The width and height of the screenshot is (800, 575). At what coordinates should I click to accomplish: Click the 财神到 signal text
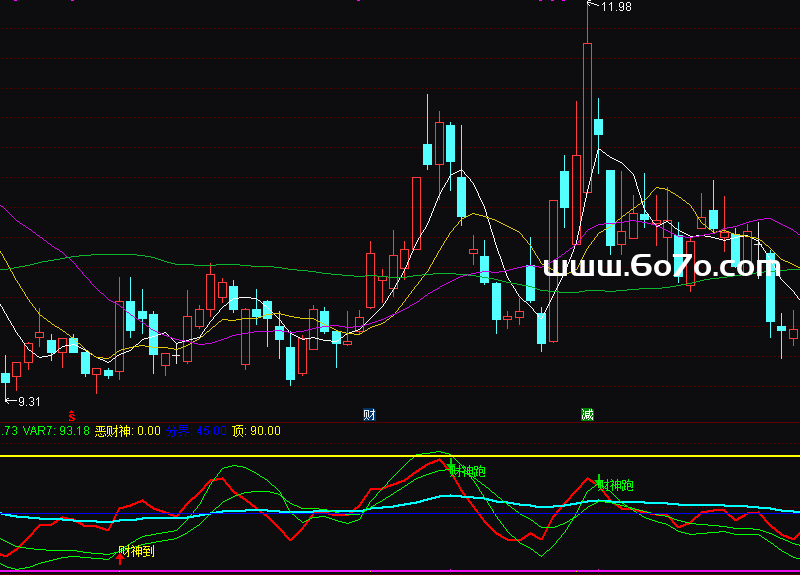pos(138,550)
